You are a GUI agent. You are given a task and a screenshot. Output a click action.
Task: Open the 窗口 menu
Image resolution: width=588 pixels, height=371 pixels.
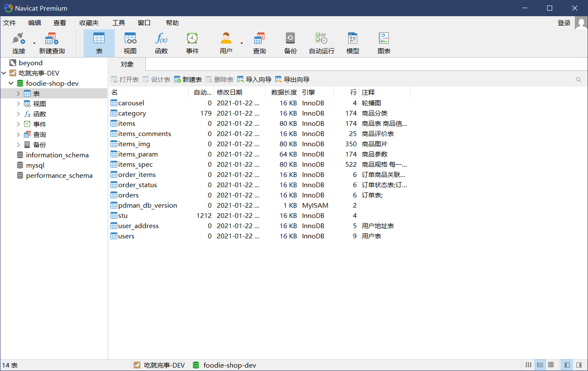click(x=144, y=23)
